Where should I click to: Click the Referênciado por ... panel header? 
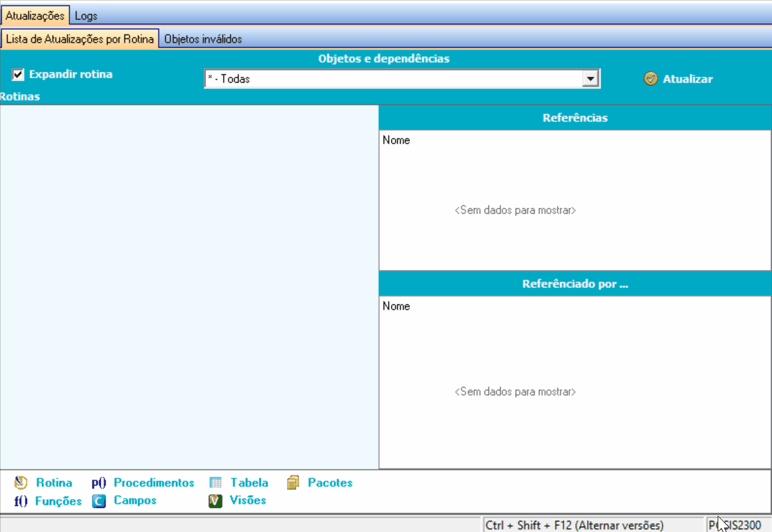point(575,283)
